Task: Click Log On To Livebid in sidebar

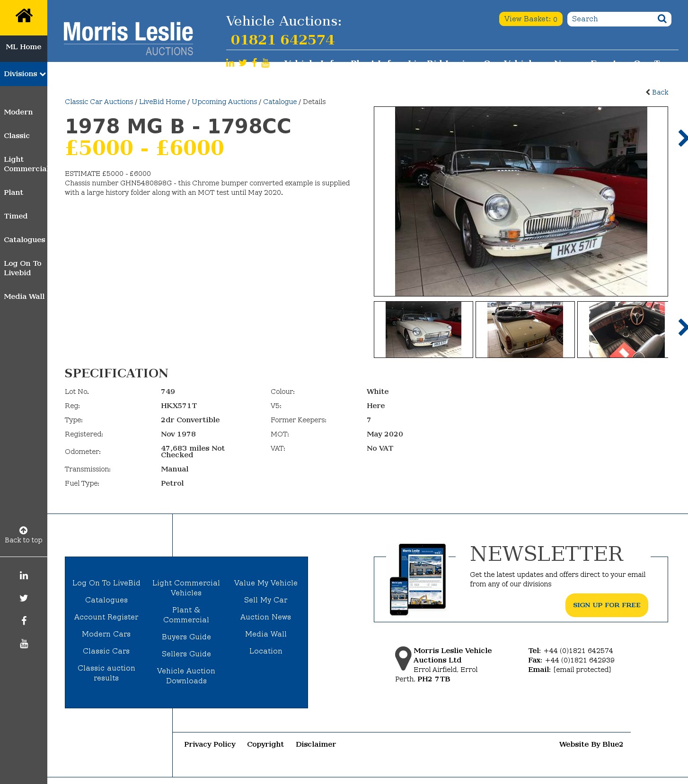Action: coord(23,268)
